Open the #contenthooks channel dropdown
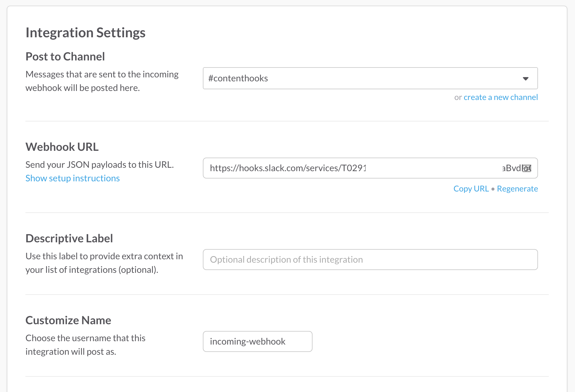This screenshot has width=575, height=392. pos(370,78)
